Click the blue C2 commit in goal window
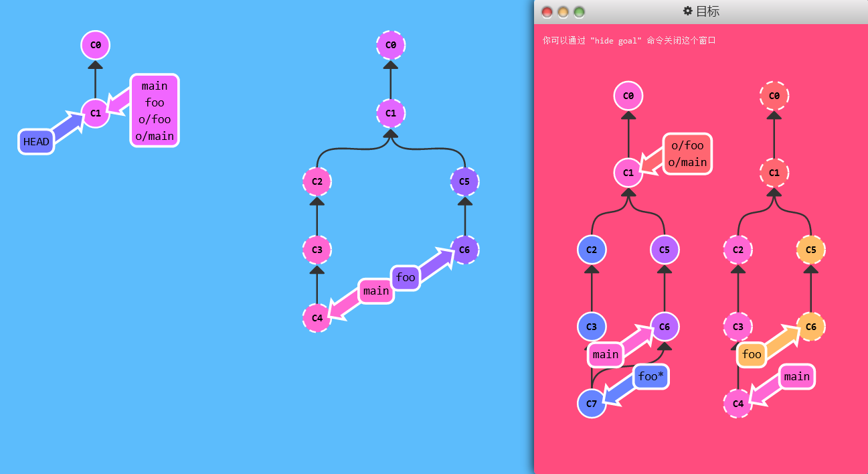868x474 pixels. (592, 250)
